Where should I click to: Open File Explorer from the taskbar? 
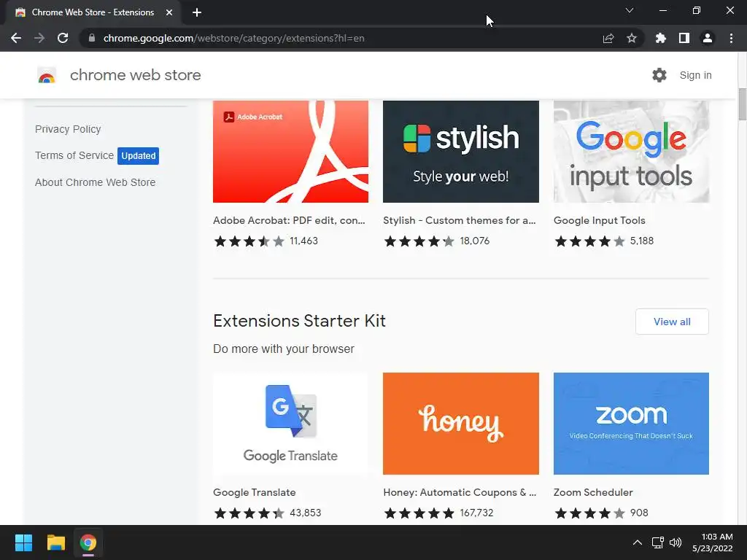tap(55, 542)
